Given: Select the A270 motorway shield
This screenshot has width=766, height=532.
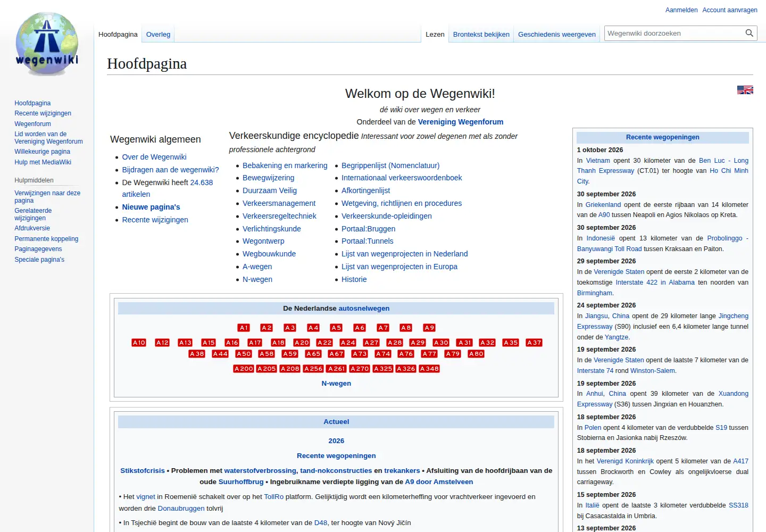Looking at the screenshot, I should 360,369.
